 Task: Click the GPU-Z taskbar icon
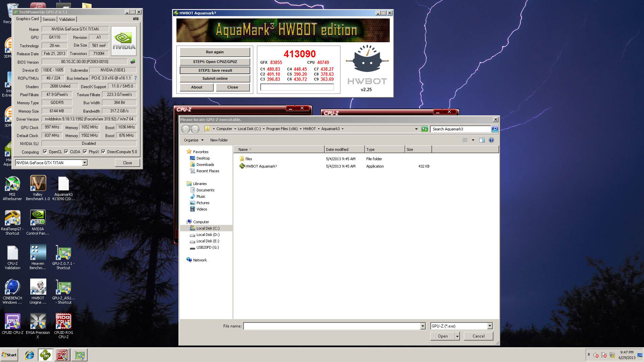tap(79, 355)
